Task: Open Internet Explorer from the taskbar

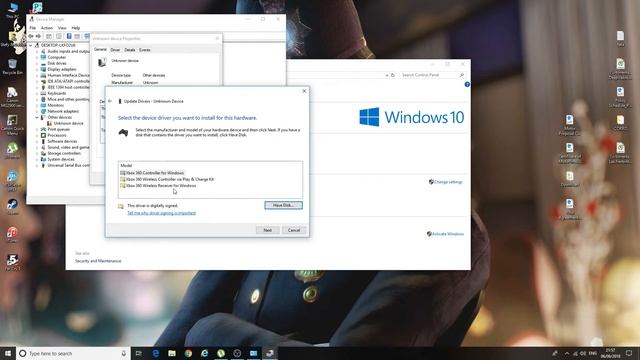Action: 204,353
